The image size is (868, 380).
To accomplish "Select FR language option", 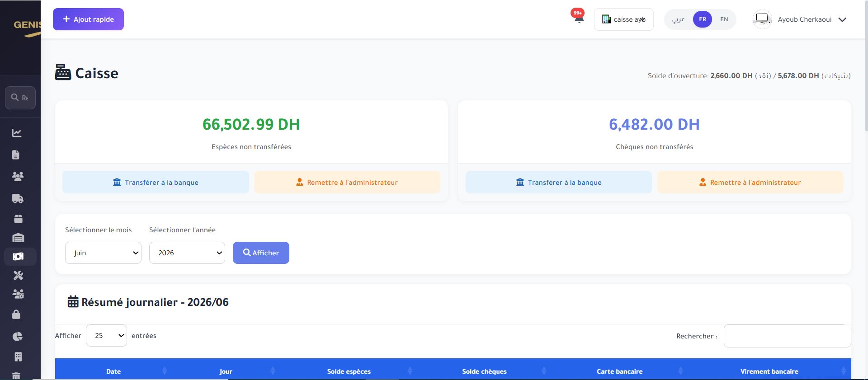I will [703, 19].
